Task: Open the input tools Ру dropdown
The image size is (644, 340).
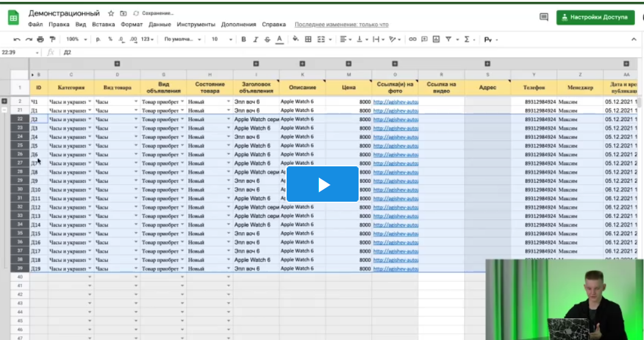Action: [x=491, y=40]
